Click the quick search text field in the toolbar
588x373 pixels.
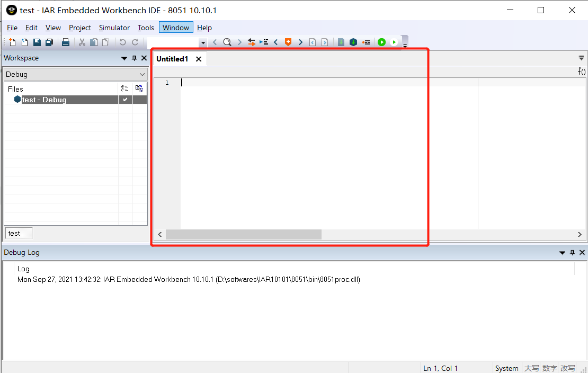pyautogui.click(x=173, y=42)
